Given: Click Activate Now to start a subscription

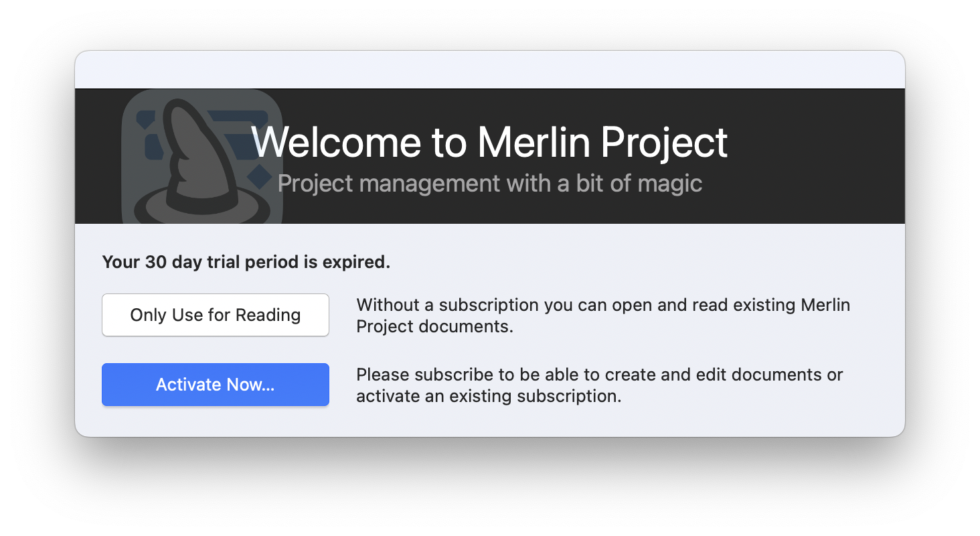Looking at the screenshot, I should click(x=215, y=385).
